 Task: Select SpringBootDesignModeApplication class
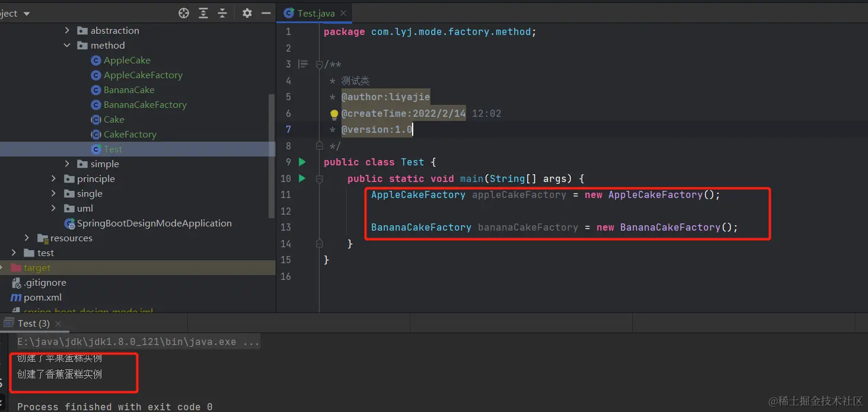point(154,223)
